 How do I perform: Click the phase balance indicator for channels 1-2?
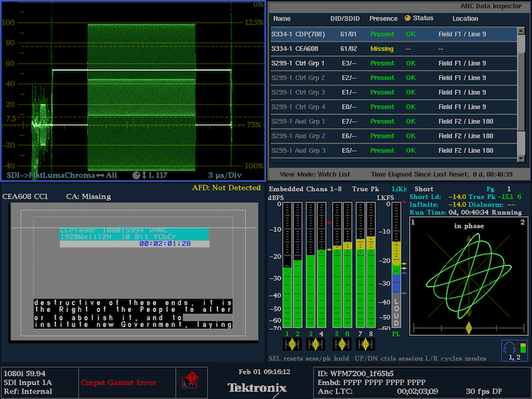tap(293, 344)
